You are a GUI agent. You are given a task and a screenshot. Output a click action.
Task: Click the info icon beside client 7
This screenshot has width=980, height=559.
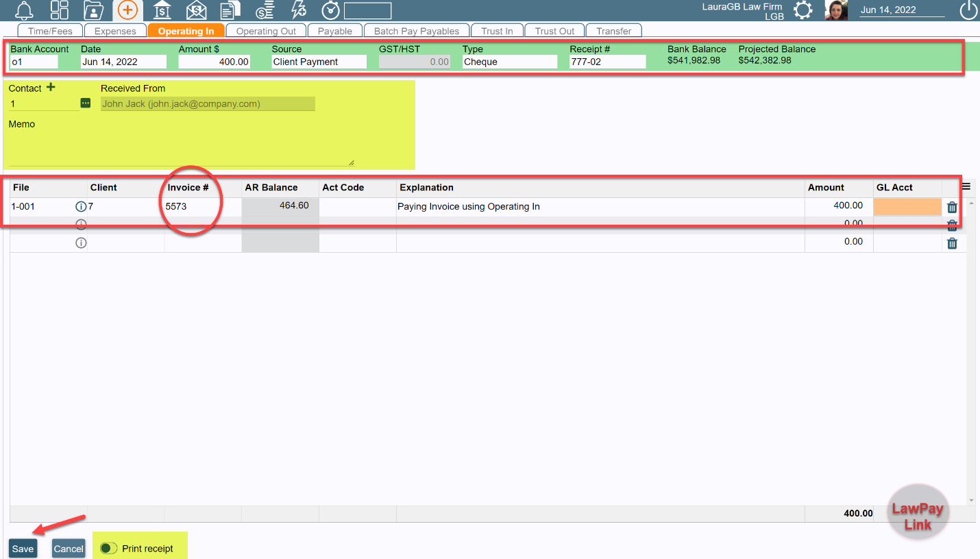(81, 206)
